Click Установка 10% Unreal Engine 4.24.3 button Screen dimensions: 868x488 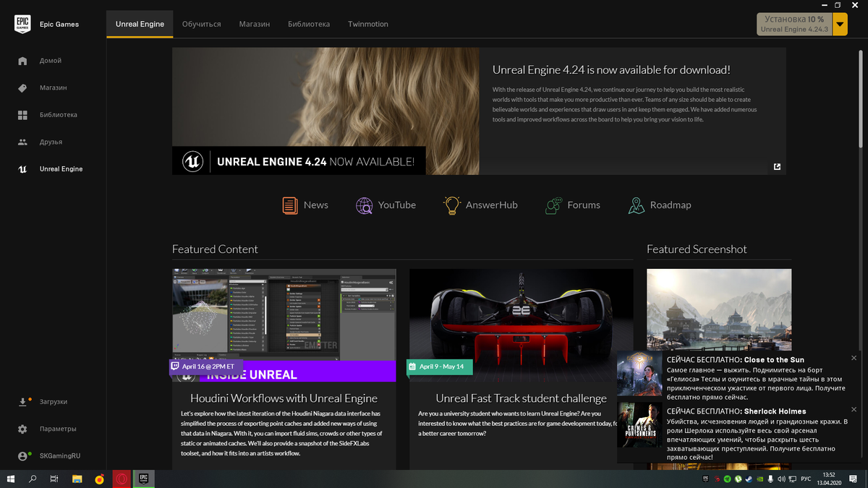(x=794, y=25)
